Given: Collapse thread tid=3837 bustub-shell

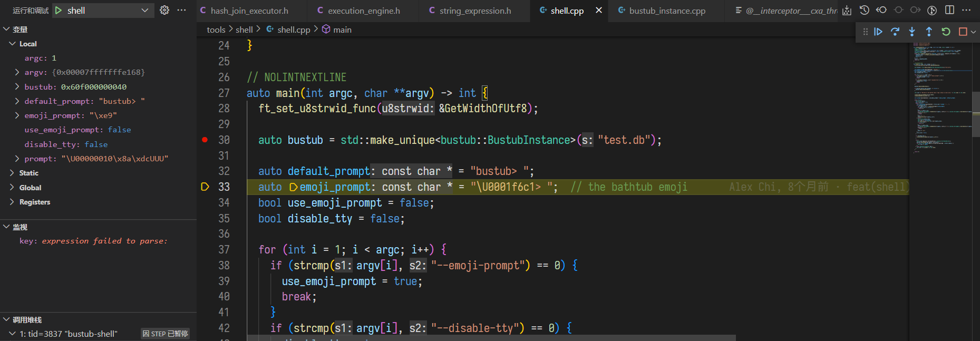Looking at the screenshot, I should (x=12, y=334).
